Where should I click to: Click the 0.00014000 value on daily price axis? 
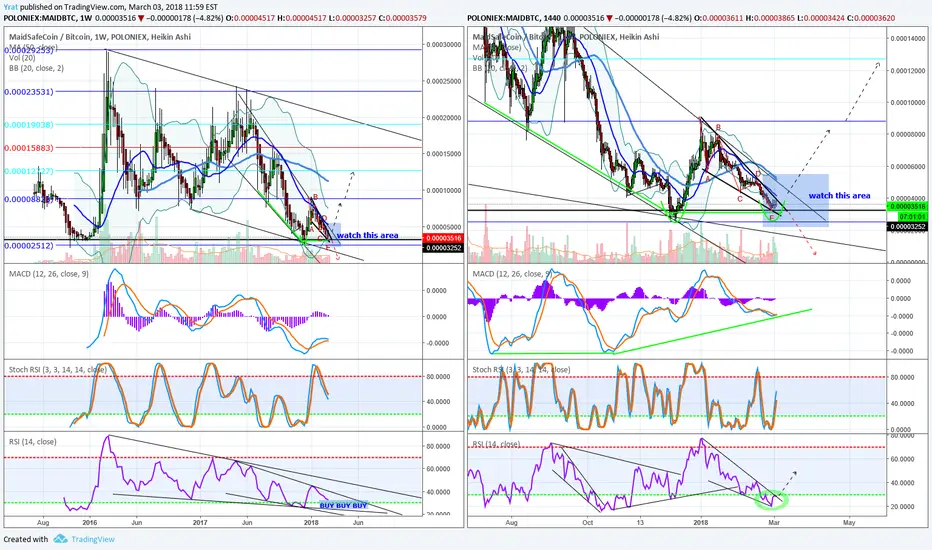(908, 39)
